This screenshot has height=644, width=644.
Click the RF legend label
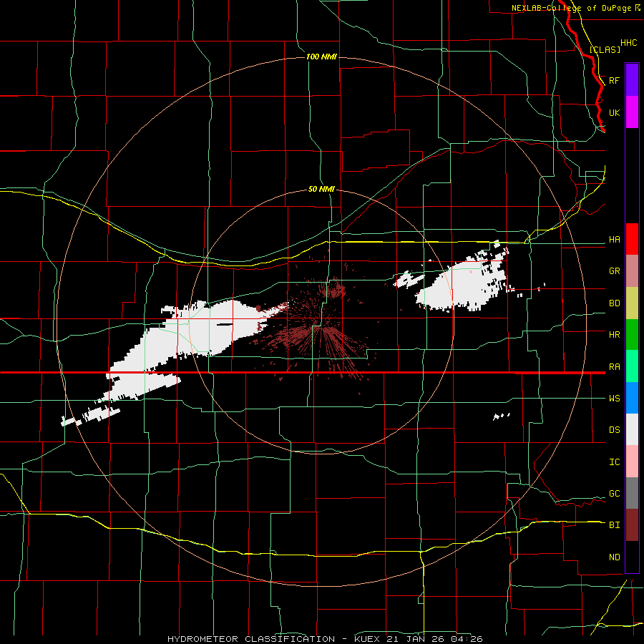(615, 80)
